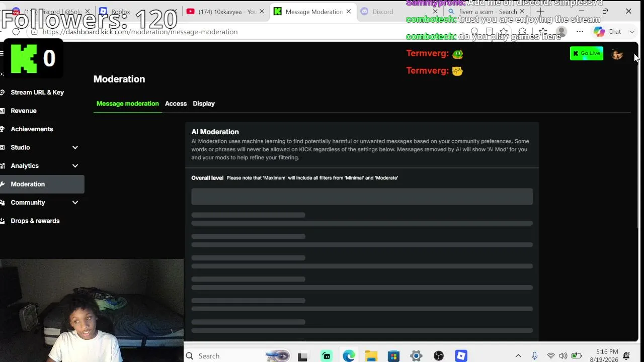Open the notification bell in tray
Viewport: 644px width, 362px height.
[626, 356]
